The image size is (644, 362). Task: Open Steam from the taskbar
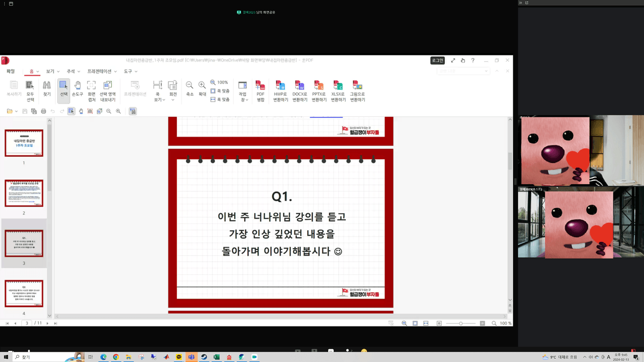(x=204, y=357)
